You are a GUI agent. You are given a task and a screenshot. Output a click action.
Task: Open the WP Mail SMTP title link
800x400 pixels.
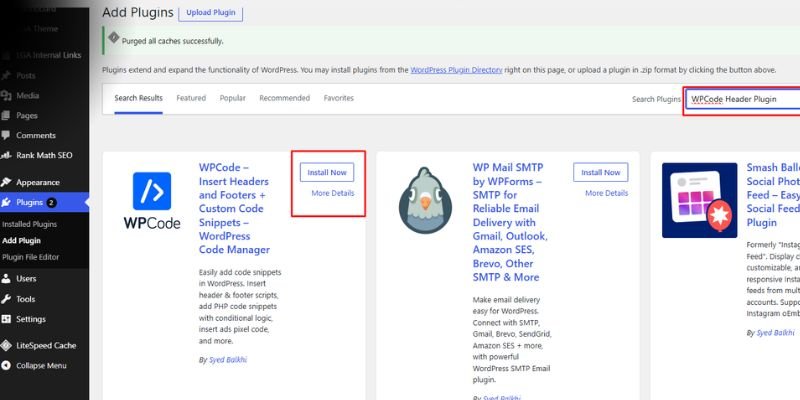coord(510,222)
